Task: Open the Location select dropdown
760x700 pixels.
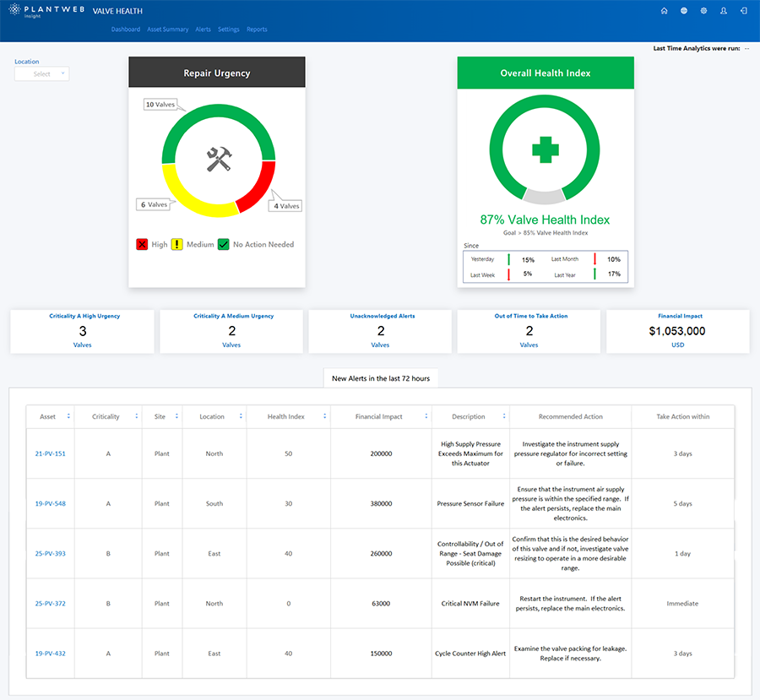Action: (42, 74)
